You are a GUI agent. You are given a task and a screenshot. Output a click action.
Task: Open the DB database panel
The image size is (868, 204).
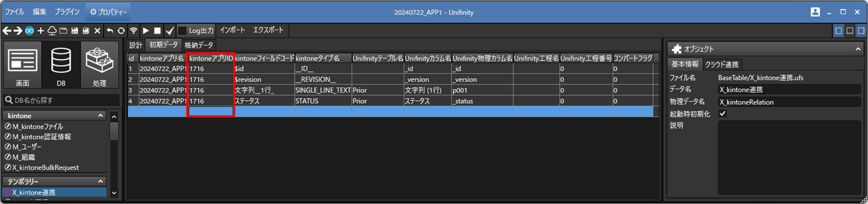(x=61, y=65)
